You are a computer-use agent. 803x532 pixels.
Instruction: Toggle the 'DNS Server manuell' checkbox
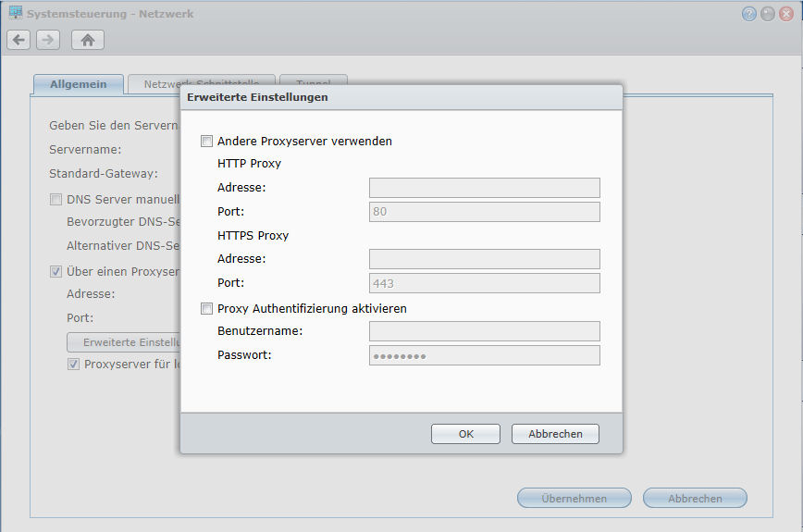click(x=56, y=199)
